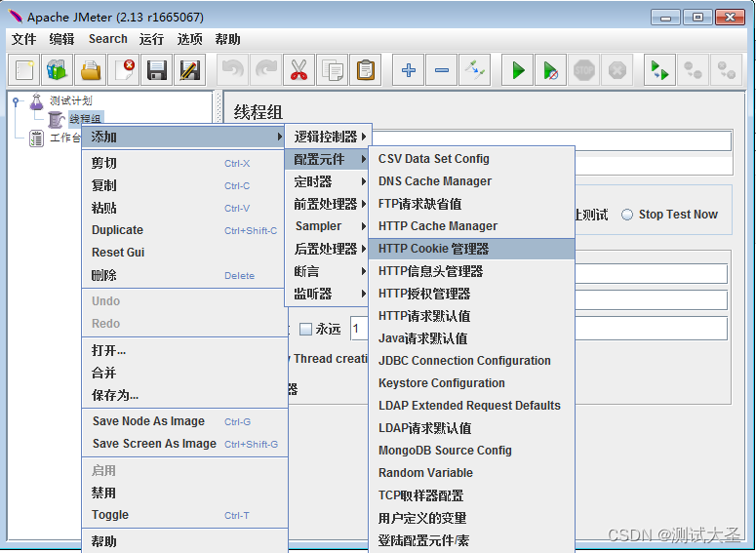
Task: Click the test plan flask icon
Action: pos(37,100)
